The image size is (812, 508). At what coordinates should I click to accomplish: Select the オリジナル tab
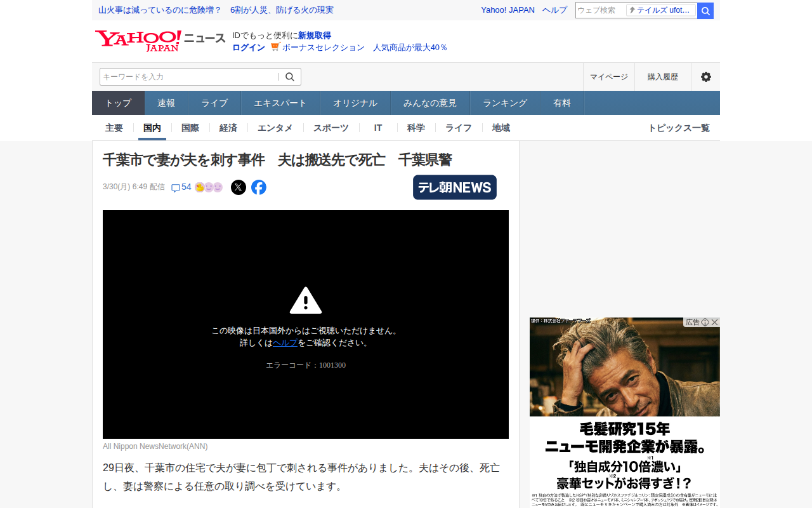point(355,103)
